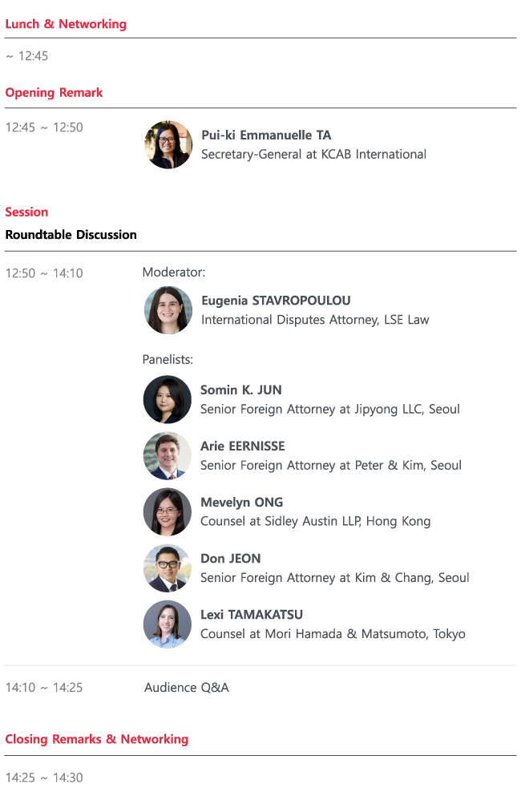Click the Arie EERNISSE name

click(x=243, y=446)
